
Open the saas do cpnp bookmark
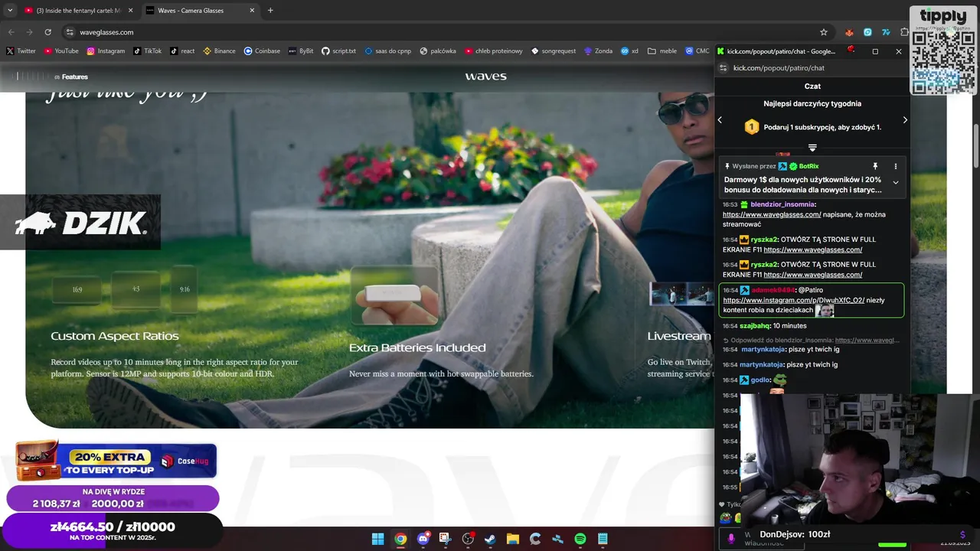(x=388, y=51)
